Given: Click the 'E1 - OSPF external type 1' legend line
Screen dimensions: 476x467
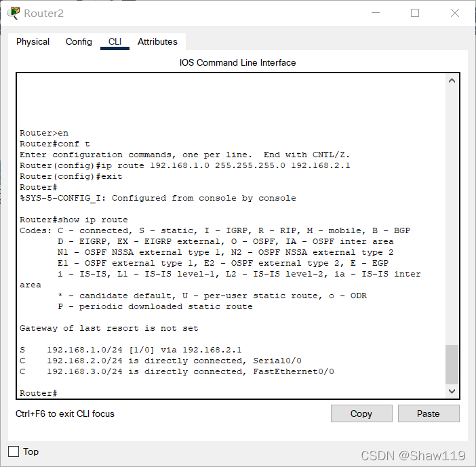Looking at the screenshot, I should (x=223, y=263).
